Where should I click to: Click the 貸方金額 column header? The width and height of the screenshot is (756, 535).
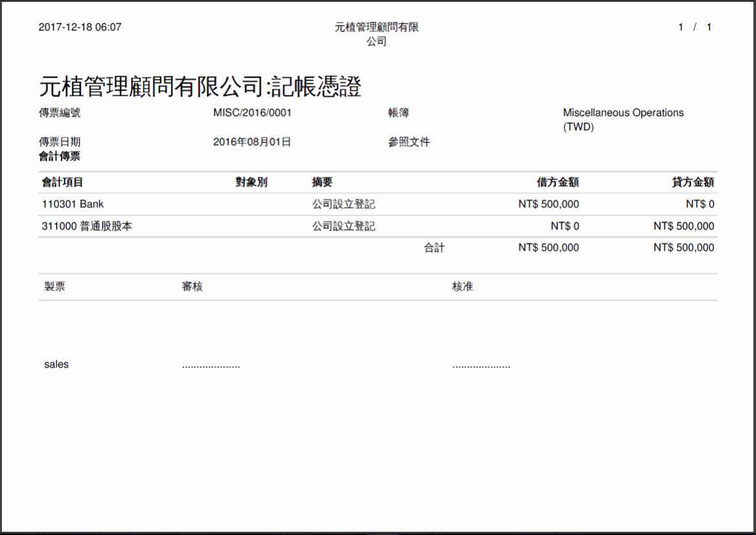pos(693,182)
